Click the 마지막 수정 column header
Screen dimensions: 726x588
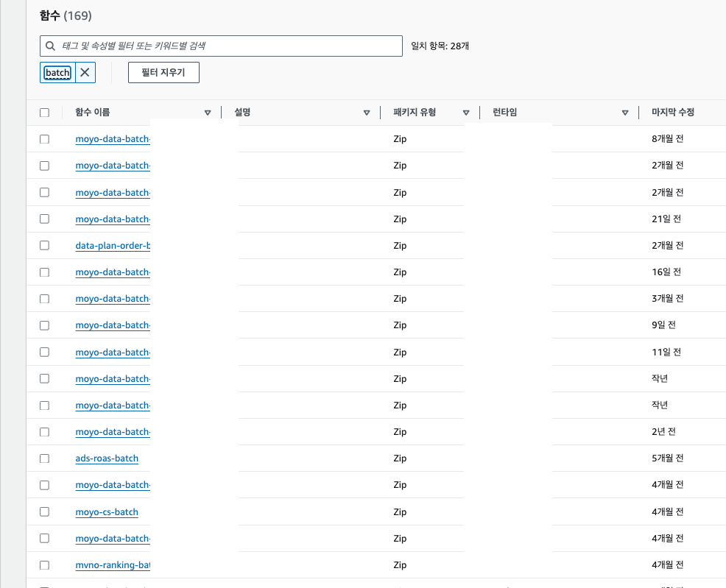tap(673, 113)
